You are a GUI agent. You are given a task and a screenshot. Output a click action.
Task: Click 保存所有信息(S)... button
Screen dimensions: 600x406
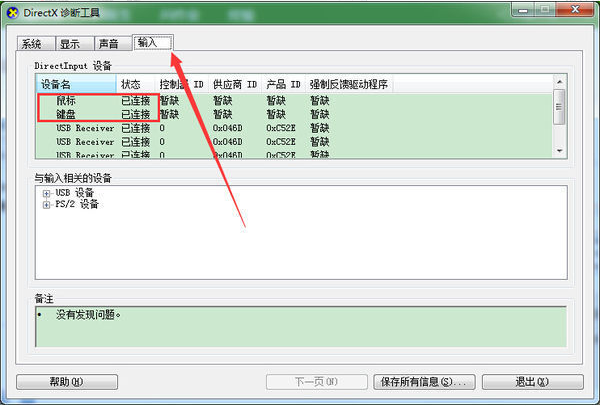tap(423, 382)
